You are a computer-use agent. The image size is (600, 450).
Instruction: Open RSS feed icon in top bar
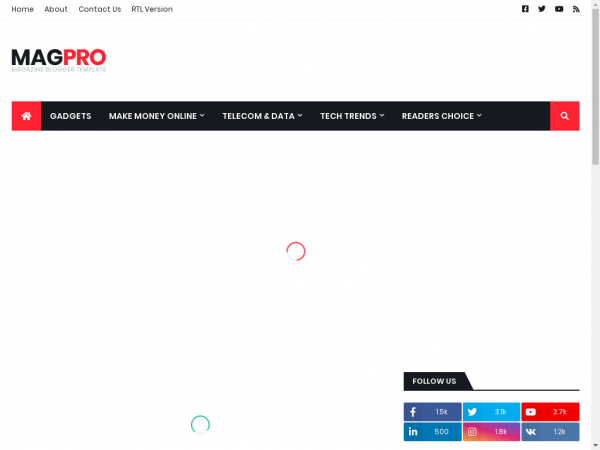576,9
